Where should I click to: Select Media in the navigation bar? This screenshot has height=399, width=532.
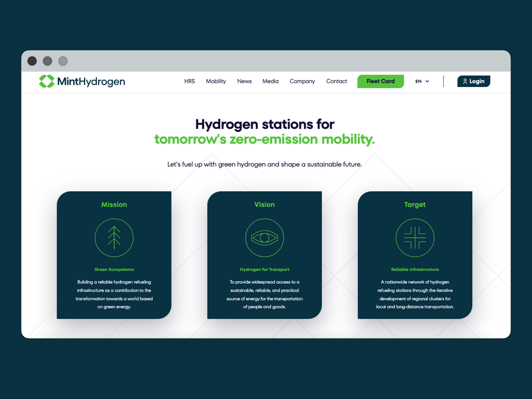click(x=271, y=81)
